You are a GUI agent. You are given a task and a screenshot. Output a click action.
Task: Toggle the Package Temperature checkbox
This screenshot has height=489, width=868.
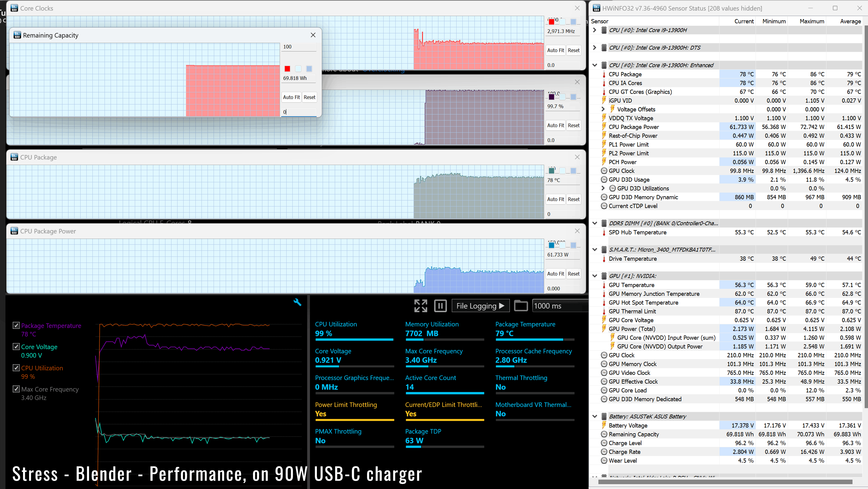(x=16, y=325)
